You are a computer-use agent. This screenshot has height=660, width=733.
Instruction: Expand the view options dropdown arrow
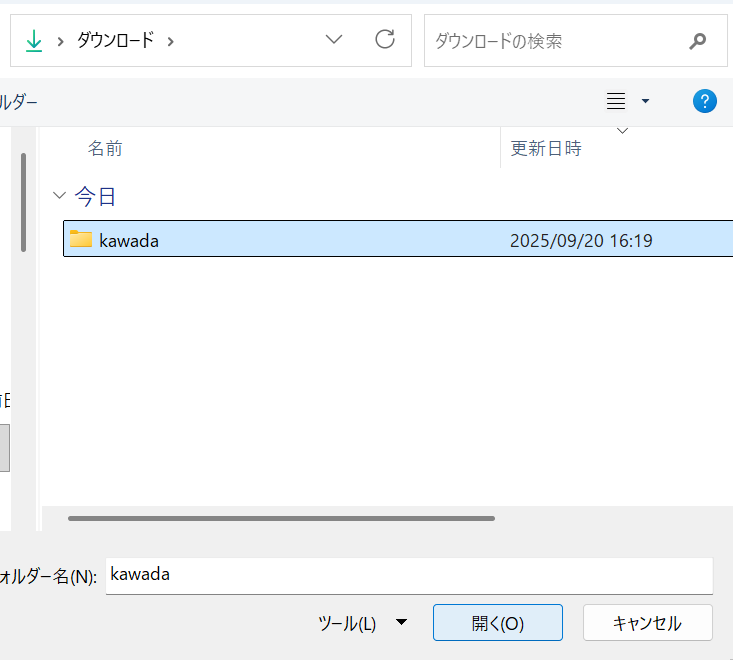(x=645, y=101)
